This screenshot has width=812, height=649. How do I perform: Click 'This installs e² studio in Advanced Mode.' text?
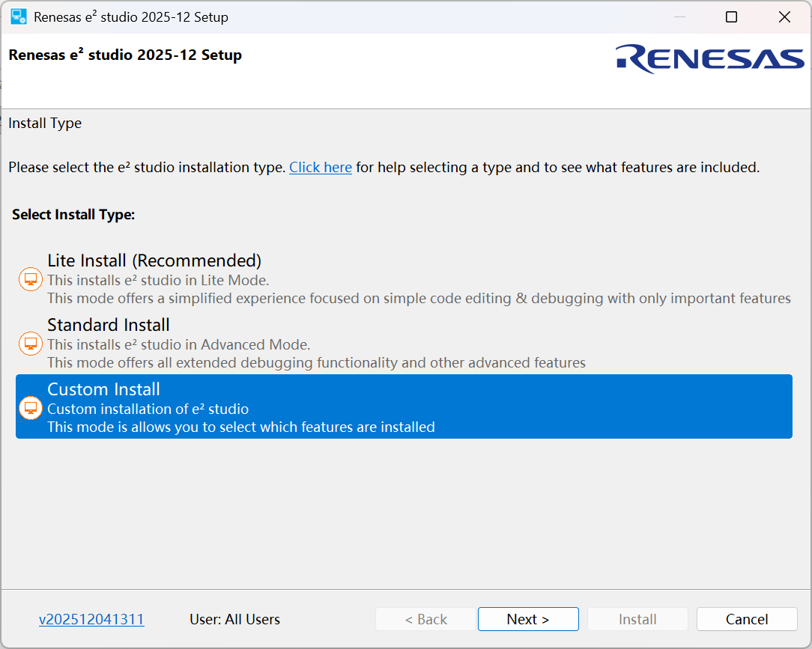(179, 344)
